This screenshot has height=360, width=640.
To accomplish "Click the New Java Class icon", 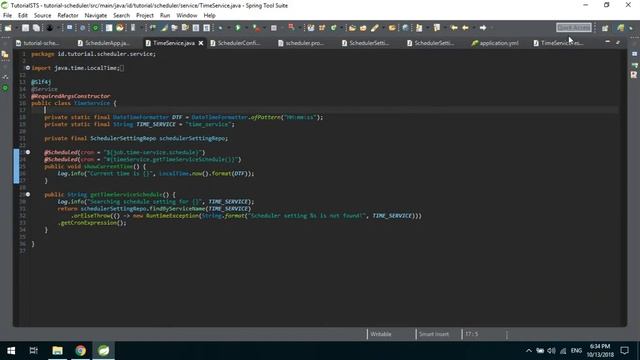I will point(333,28).
